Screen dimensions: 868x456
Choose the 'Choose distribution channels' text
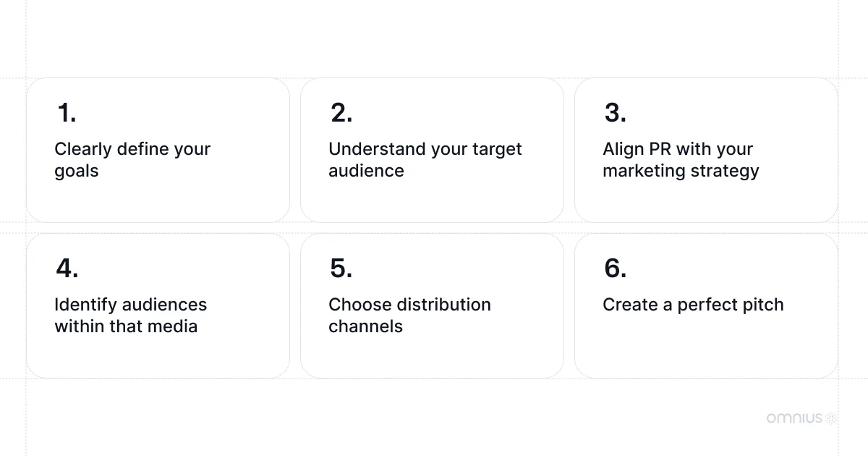[x=409, y=316]
